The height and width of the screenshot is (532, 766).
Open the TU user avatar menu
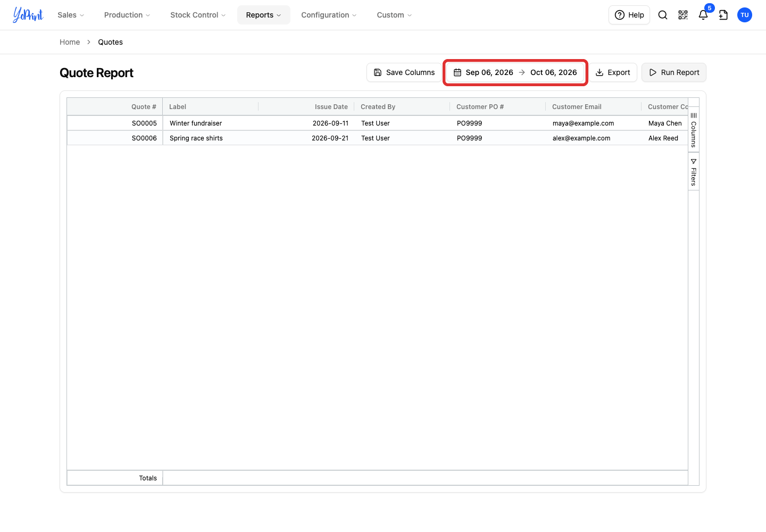[745, 15]
